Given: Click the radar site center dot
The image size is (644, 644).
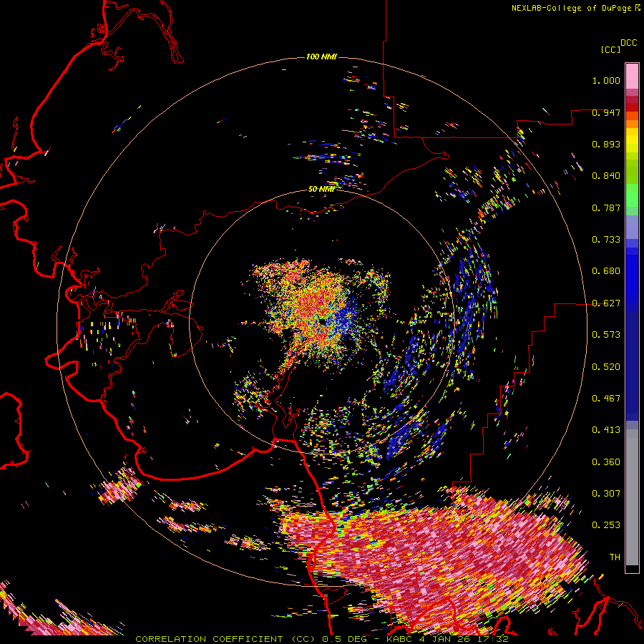Looking at the screenshot, I should point(321,321).
